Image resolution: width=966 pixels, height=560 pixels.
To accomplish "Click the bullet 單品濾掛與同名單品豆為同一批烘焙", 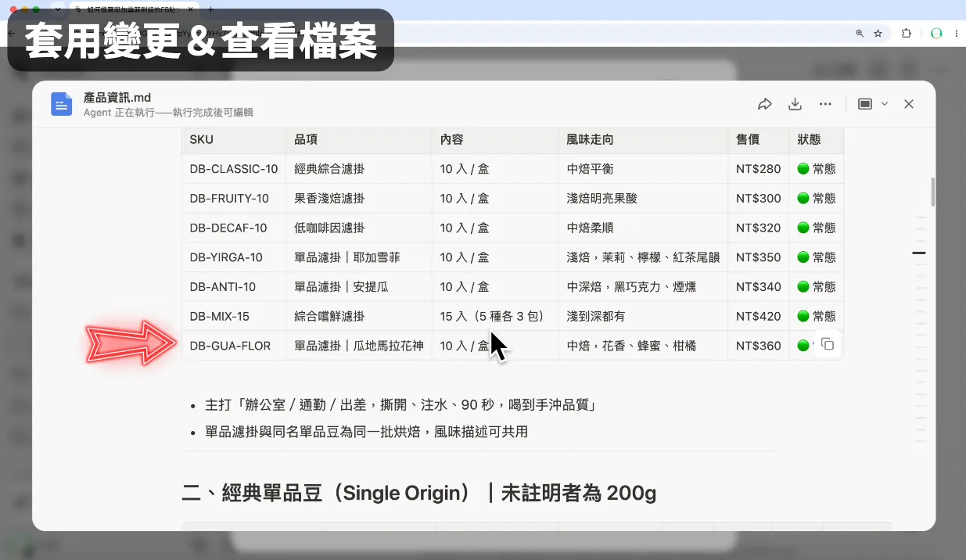I will [366, 432].
